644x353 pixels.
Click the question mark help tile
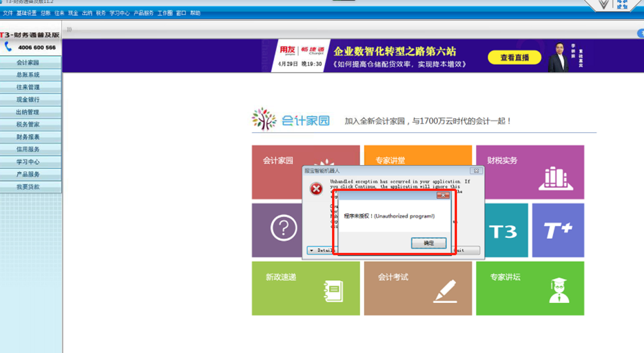pyautogui.click(x=284, y=228)
